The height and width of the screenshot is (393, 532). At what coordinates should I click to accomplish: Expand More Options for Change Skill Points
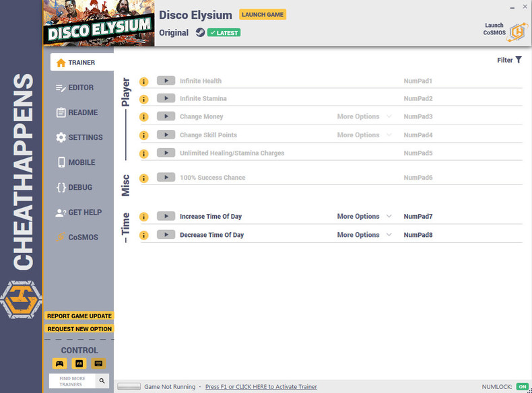click(x=364, y=135)
